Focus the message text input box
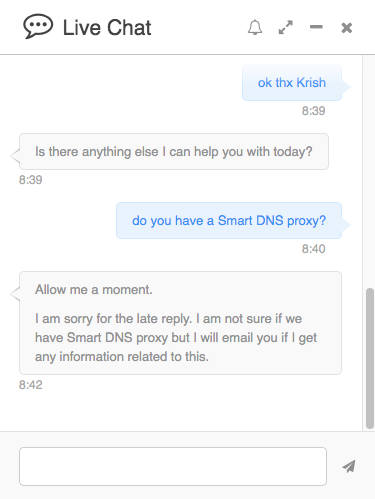375x499 pixels. point(173,466)
